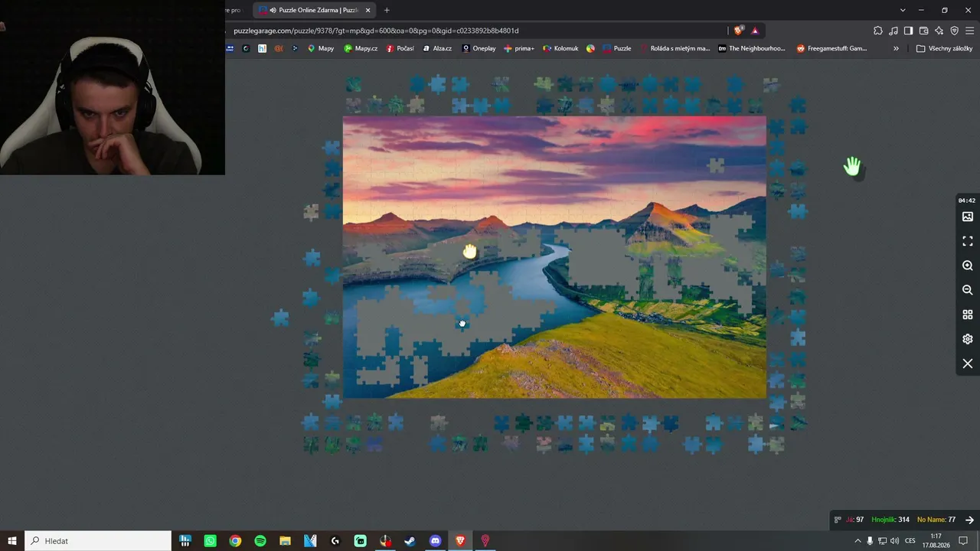This screenshot has width=980, height=551.
Task: Open Brave VPN shield icon
Action: coord(954,31)
